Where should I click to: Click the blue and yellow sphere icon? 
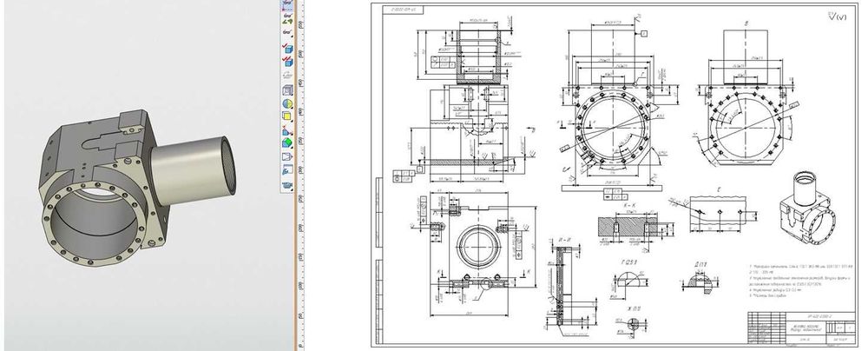[x=286, y=103]
